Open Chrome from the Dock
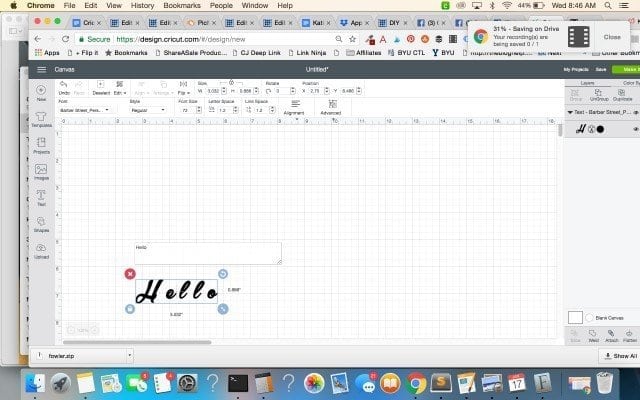 tap(416, 383)
